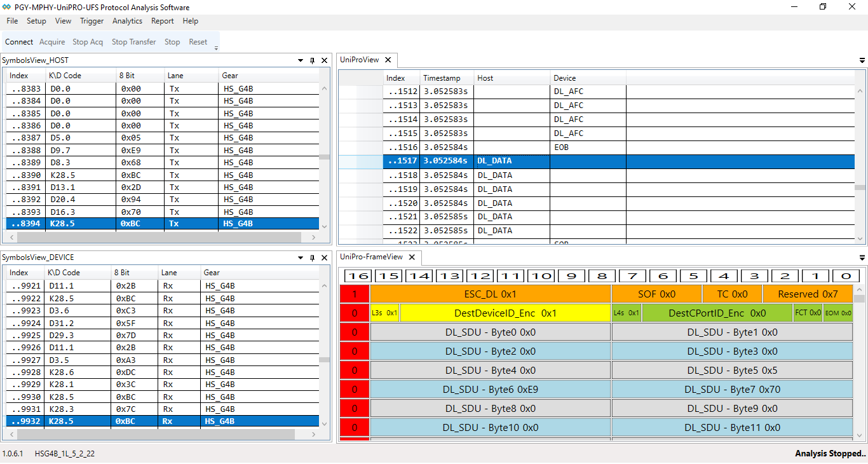
Task: Switch to the UniProView tab
Action: click(359, 60)
